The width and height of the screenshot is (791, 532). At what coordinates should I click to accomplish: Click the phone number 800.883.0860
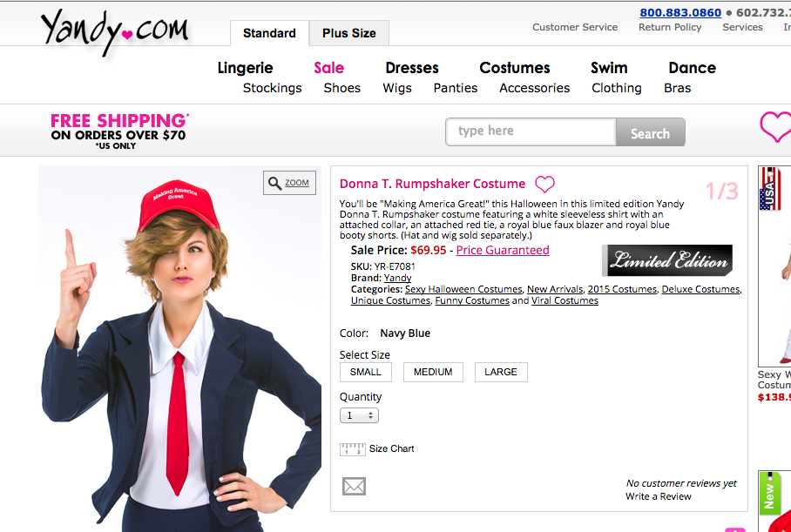pos(680,12)
